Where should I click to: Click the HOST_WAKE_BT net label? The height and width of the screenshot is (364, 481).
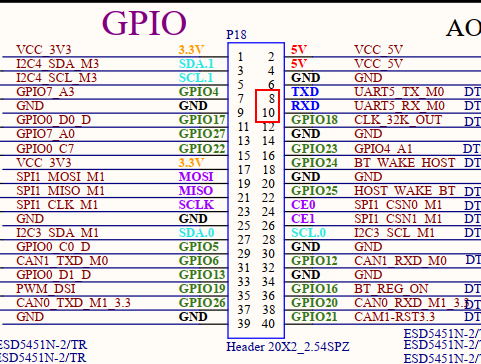coord(405,190)
